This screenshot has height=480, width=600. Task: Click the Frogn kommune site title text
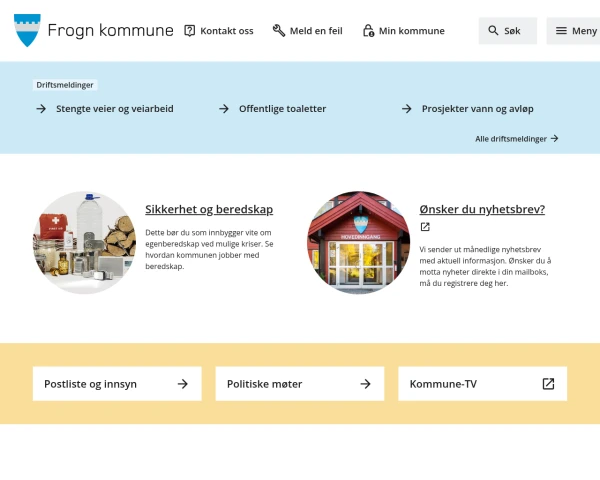tap(110, 30)
